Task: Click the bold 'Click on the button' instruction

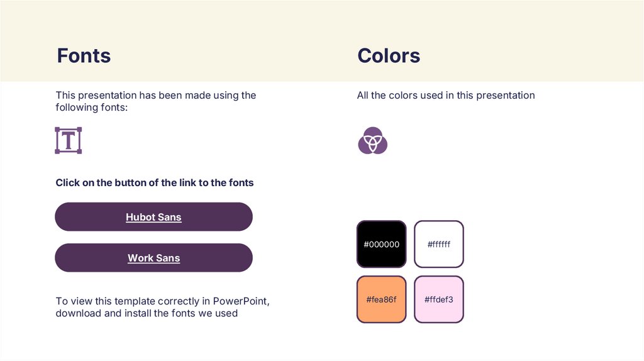Action: click(155, 183)
